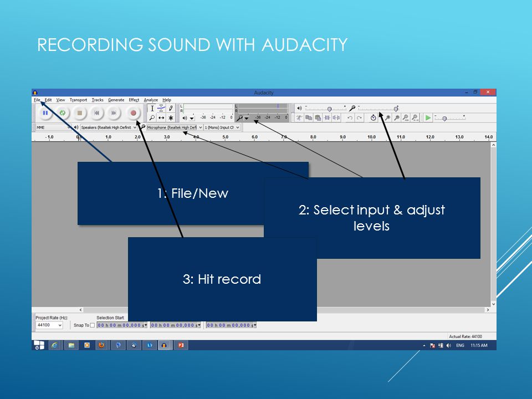The width and height of the screenshot is (532, 399).
Task: Open Internet Explorer from the taskbar
Action: [54, 345]
